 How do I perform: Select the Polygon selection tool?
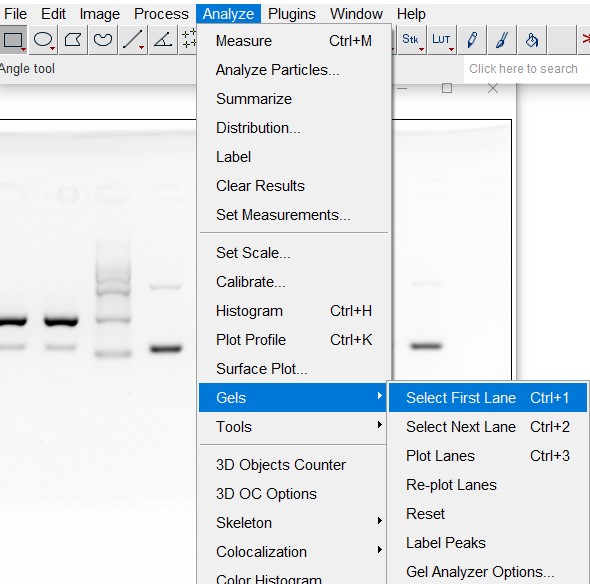(x=73, y=40)
